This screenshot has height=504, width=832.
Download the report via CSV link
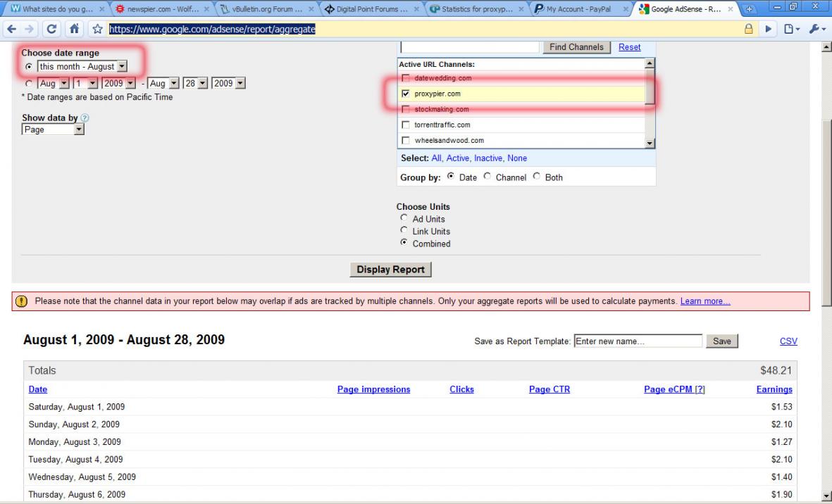788,341
